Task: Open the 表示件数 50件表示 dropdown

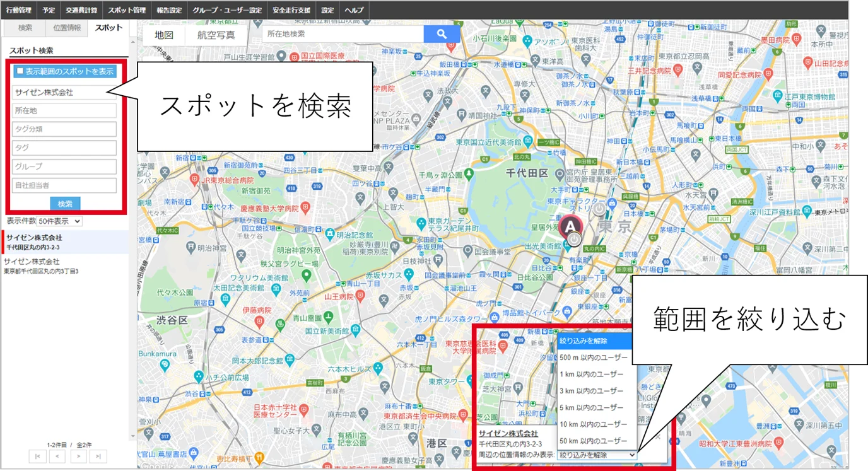Action: click(x=59, y=221)
